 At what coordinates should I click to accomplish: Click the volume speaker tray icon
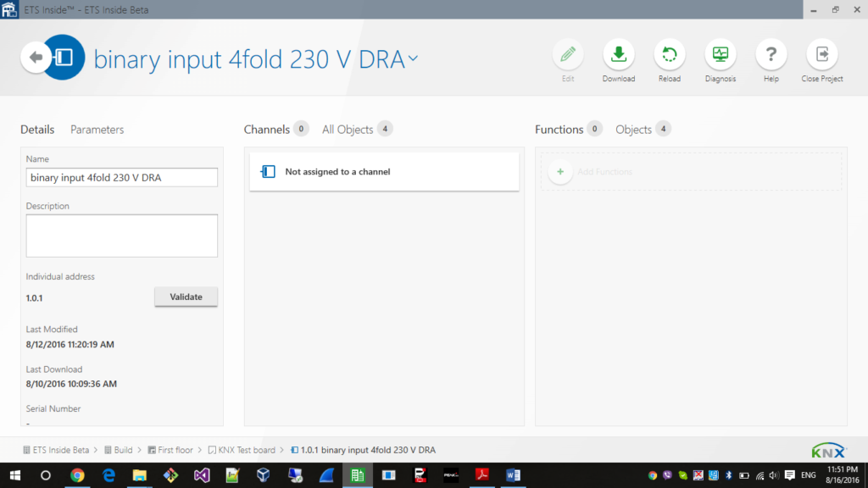click(x=774, y=475)
